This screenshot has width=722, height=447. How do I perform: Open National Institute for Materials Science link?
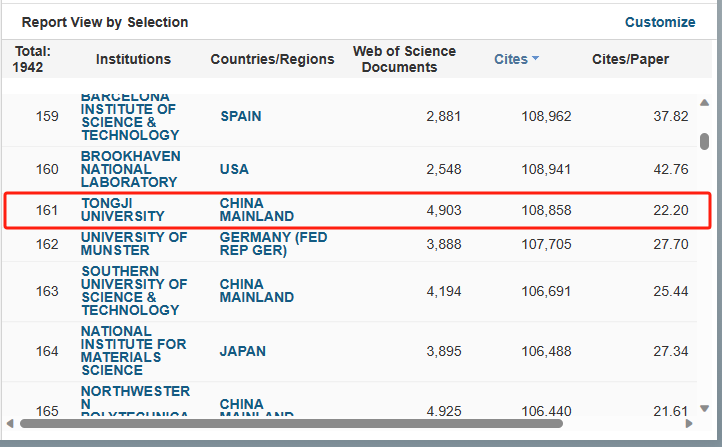coord(133,350)
